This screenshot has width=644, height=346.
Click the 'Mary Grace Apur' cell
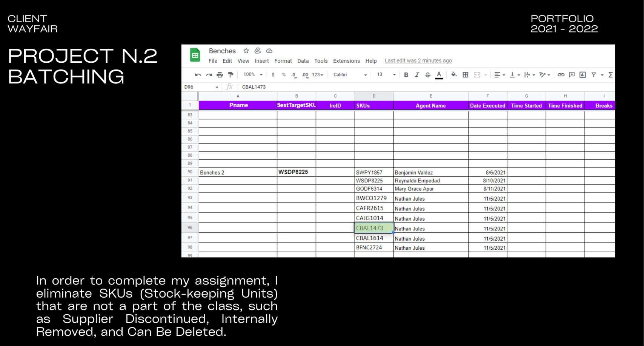click(431, 188)
